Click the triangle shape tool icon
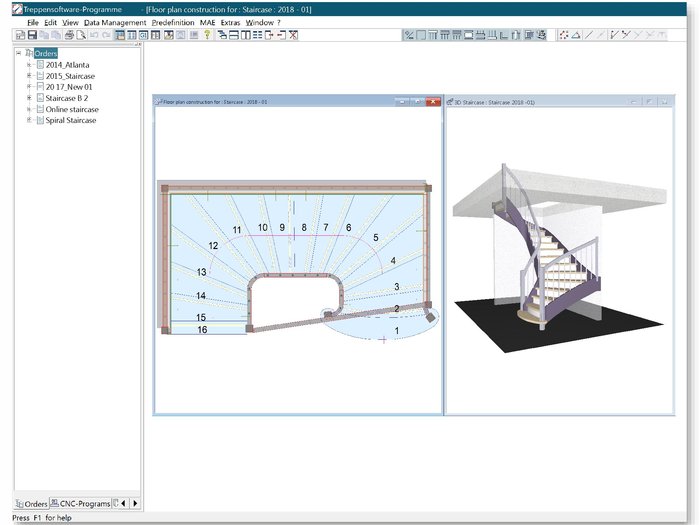The height and width of the screenshot is (525, 700). (576, 35)
